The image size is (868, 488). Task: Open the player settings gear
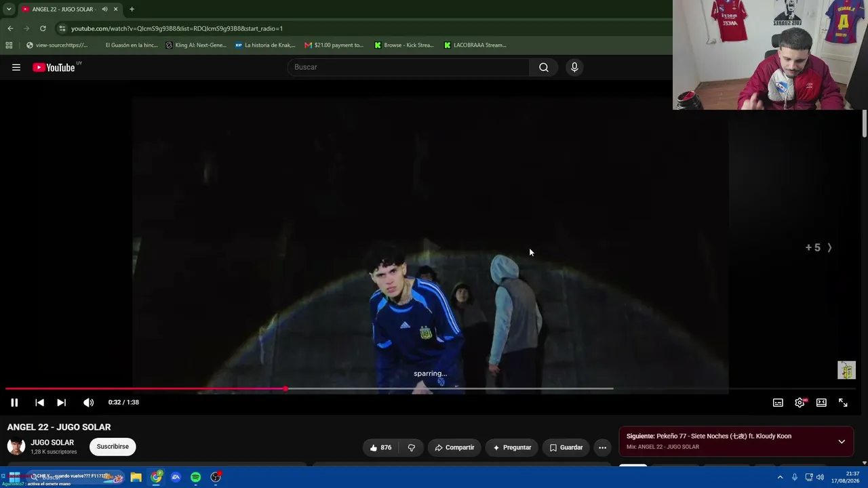click(800, 403)
